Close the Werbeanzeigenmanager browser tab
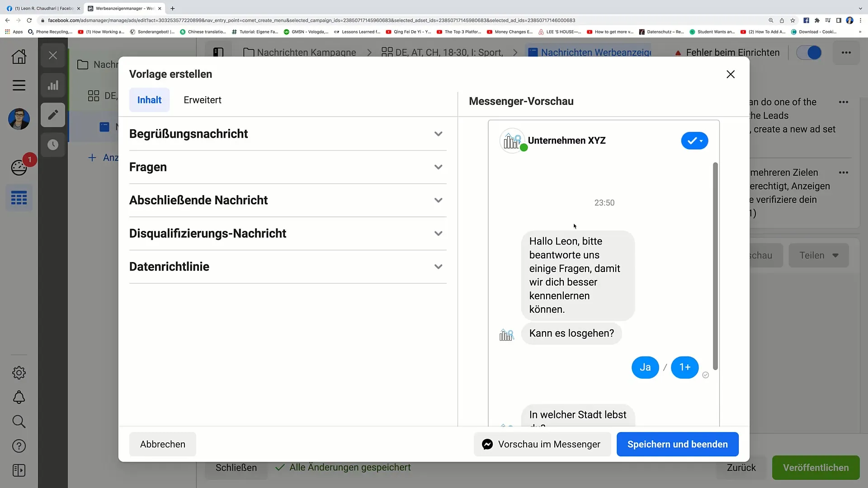 pyautogui.click(x=160, y=8)
